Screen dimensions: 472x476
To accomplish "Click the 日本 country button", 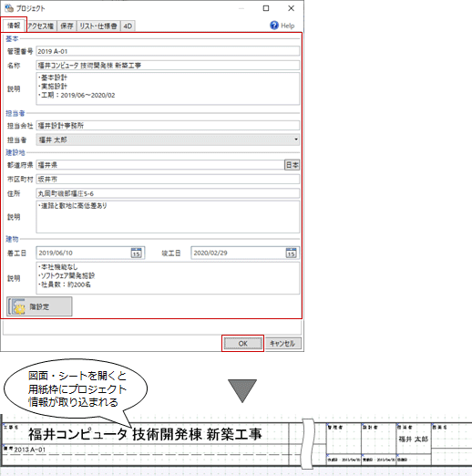I will click(x=292, y=165).
